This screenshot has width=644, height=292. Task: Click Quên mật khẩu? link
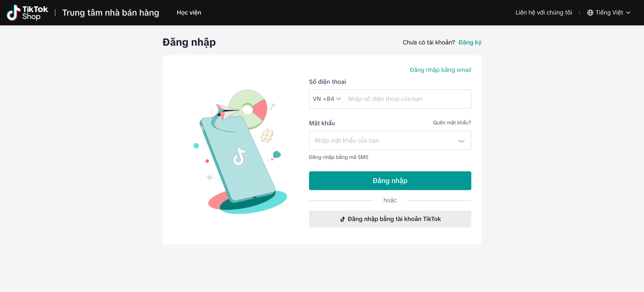click(x=452, y=123)
